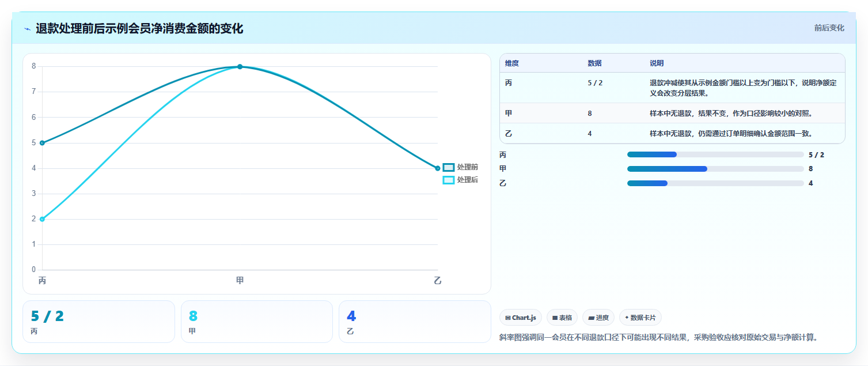Click the 5 / 2 value beside progress bar
This screenshot has width=868, height=366.
pos(816,154)
